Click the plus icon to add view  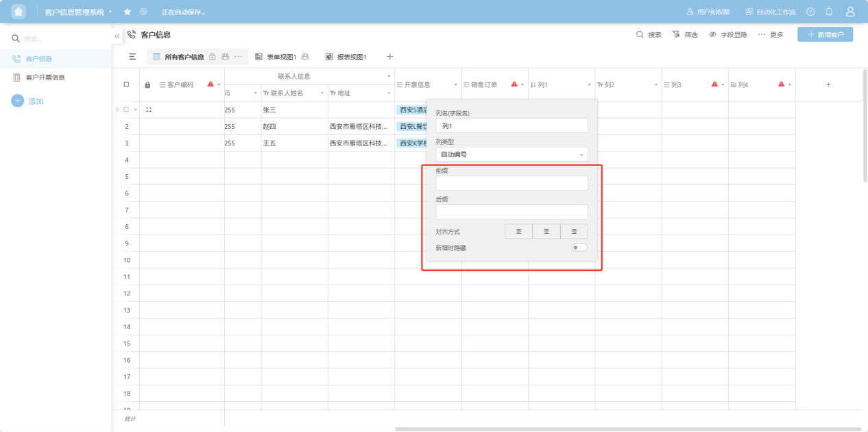coord(389,57)
